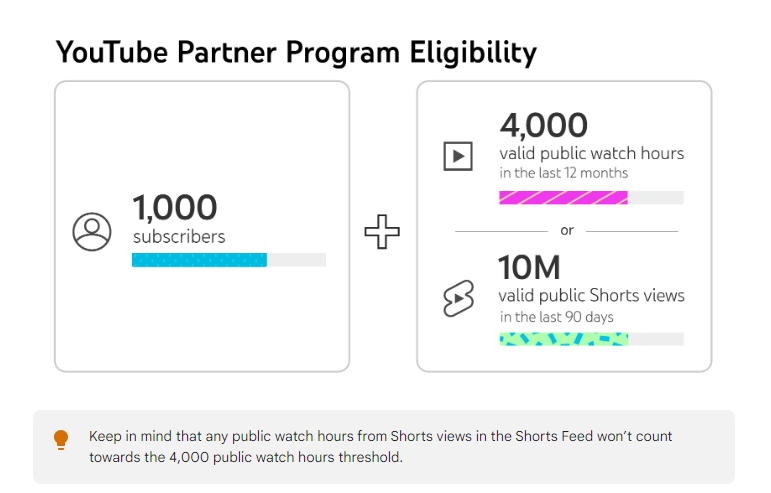Click the "valid public Shorts views" text
This screenshot has height=493, width=771.
[591, 295]
